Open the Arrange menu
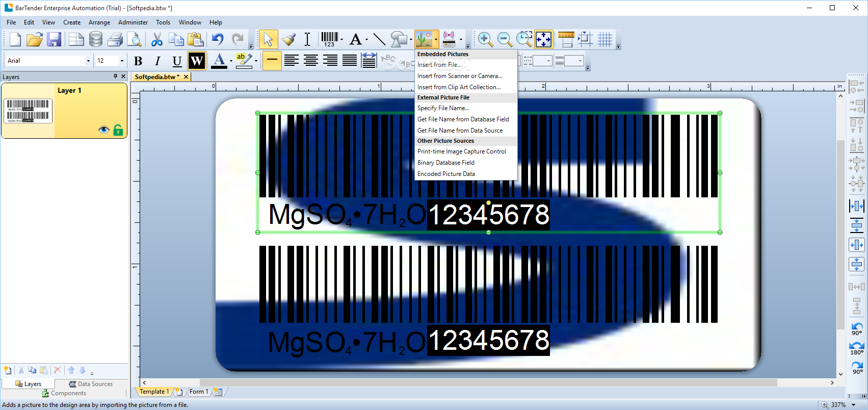The height and width of the screenshot is (410, 868). click(99, 22)
